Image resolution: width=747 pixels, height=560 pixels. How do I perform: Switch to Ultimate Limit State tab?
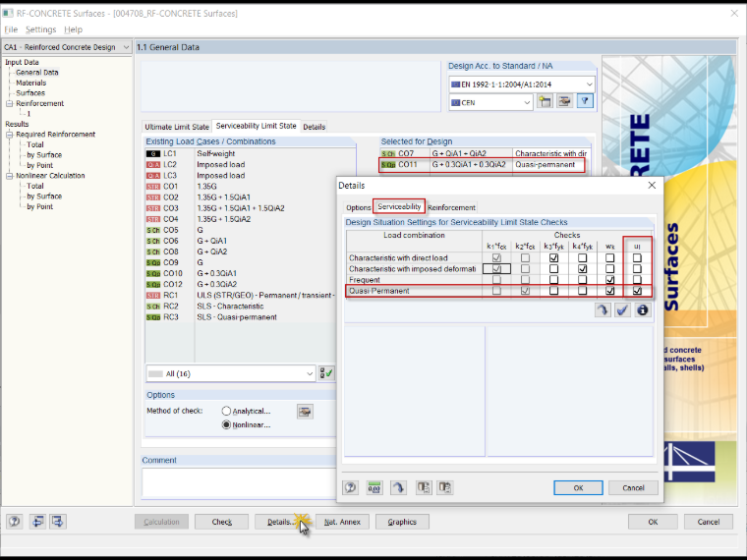click(x=177, y=127)
